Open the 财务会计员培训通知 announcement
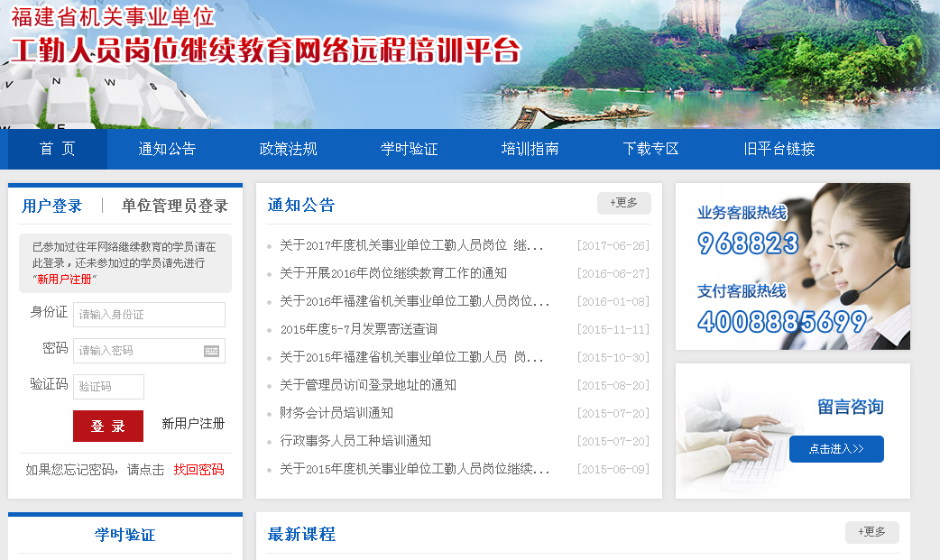940x560 pixels. click(336, 413)
